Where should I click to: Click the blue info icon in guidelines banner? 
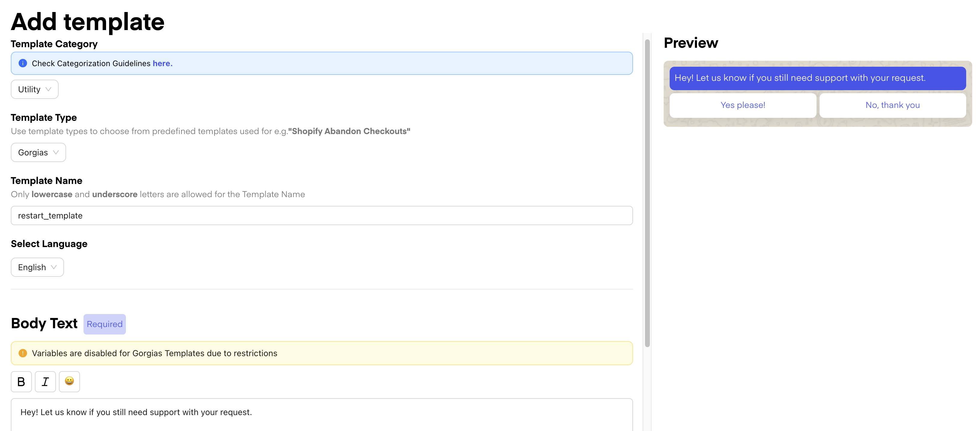click(23, 63)
